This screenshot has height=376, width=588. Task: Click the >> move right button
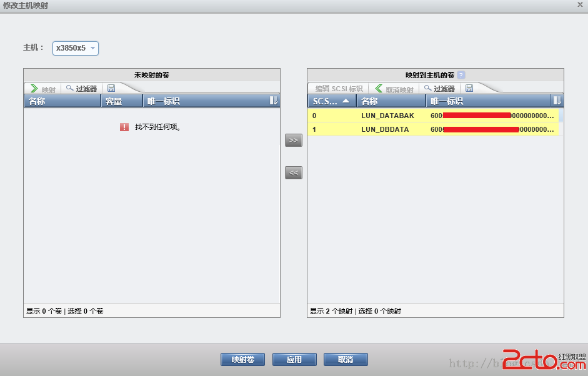294,140
